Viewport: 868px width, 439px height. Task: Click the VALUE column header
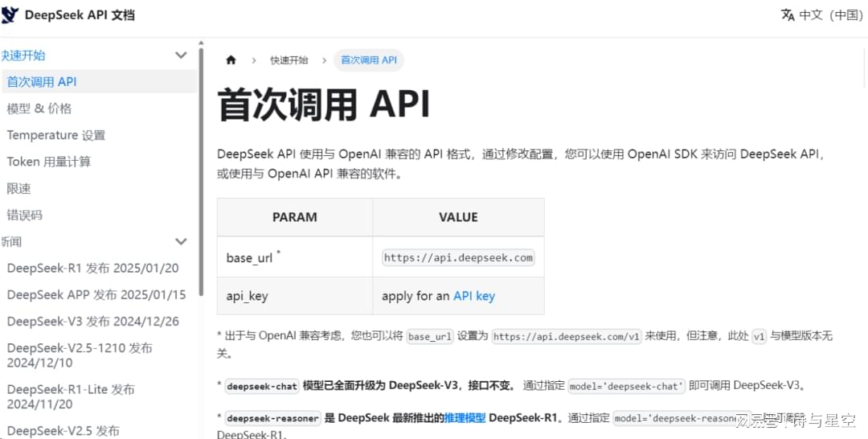pos(458,218)
